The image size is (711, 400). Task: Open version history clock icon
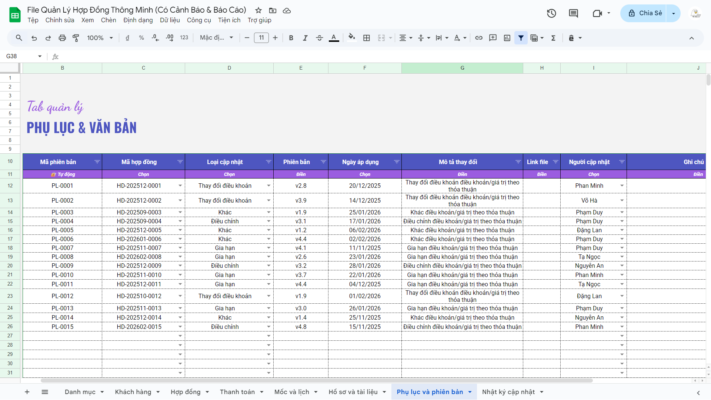click(551, 13)
